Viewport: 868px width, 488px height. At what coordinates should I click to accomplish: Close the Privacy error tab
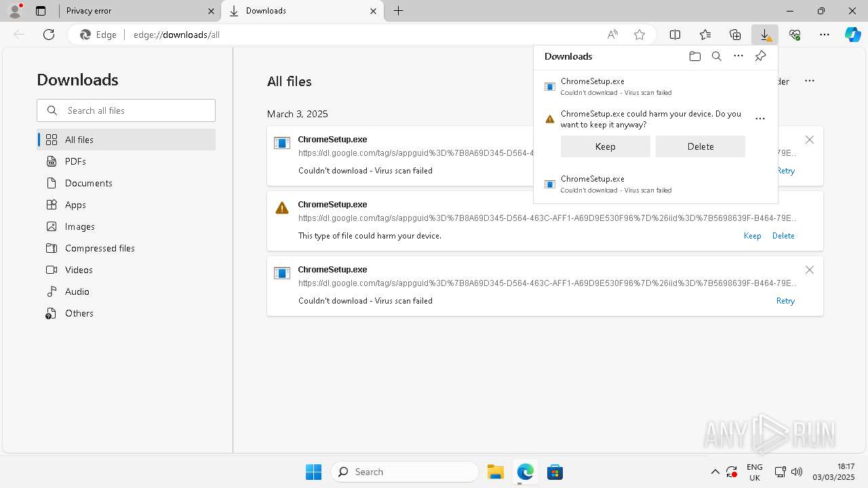point(210,11)
